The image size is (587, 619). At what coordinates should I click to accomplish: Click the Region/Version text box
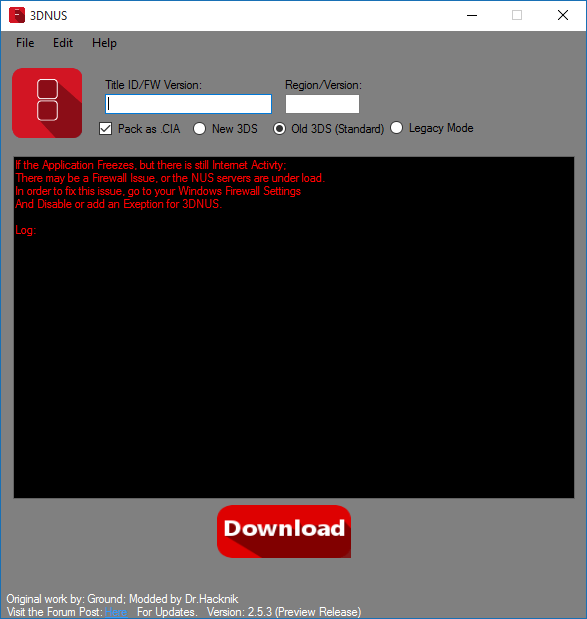tap(322, 104)
